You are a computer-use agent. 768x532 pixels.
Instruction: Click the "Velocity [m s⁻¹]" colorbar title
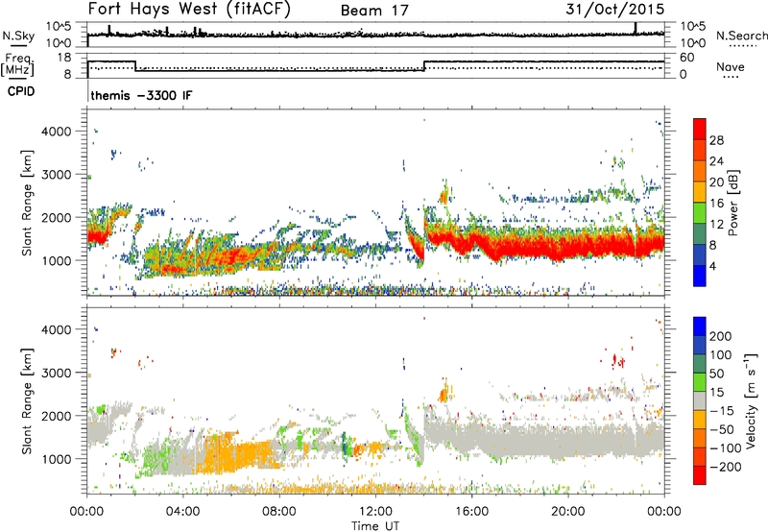click(x=751, y=400)
